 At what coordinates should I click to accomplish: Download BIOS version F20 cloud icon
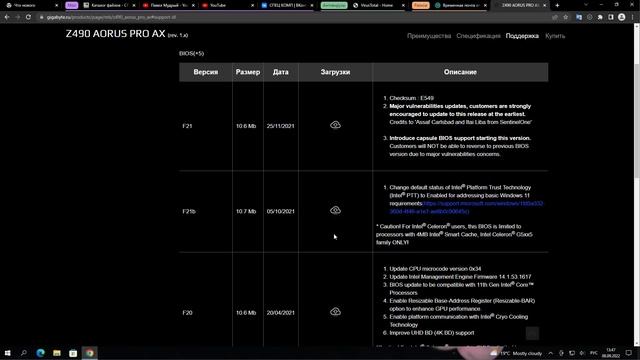coord(335,312)
